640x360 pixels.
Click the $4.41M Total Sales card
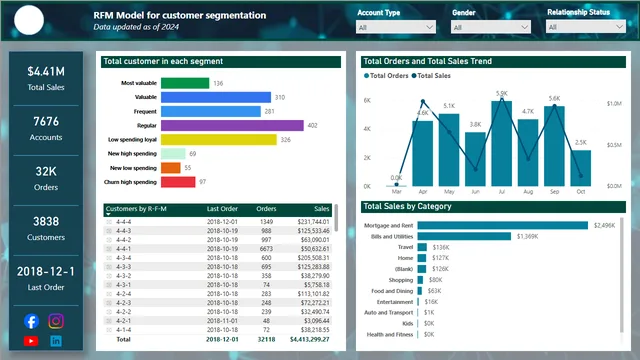click(46, 78)
